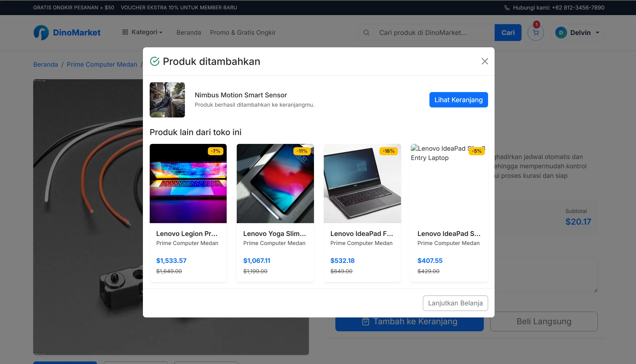Click the cart badge showing 1
This screenshot has width=636, height=364.
click(537, 24)
